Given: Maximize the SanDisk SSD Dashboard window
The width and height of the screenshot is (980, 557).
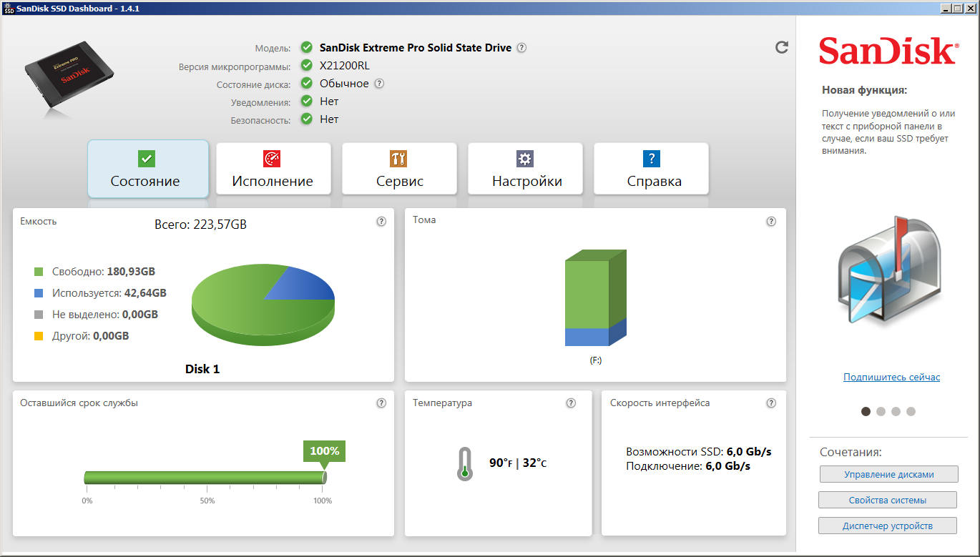Looking at the screenshot, I should click(x=956, y=8).
